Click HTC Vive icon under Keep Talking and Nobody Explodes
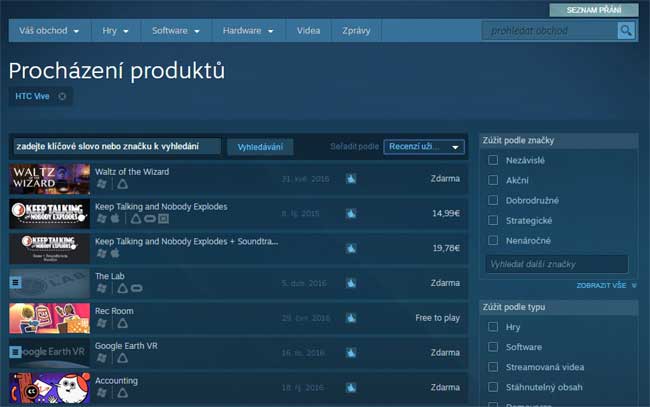The height and width of the screenshot is (407, 650). point(136,218)
